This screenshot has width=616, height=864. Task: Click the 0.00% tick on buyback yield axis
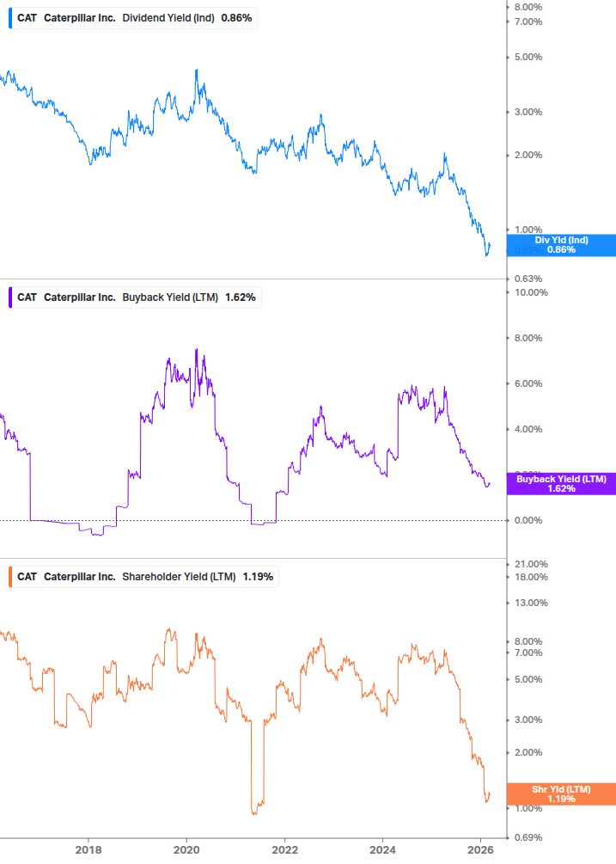coord(528,520)
